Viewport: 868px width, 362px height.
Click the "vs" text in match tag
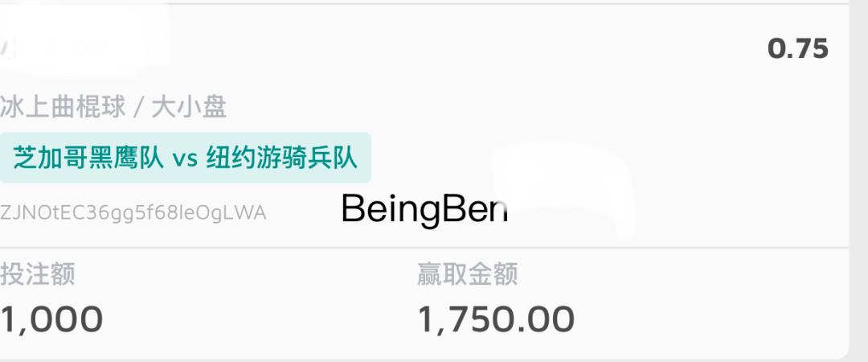pyautogui.click(x=184, y=158)
